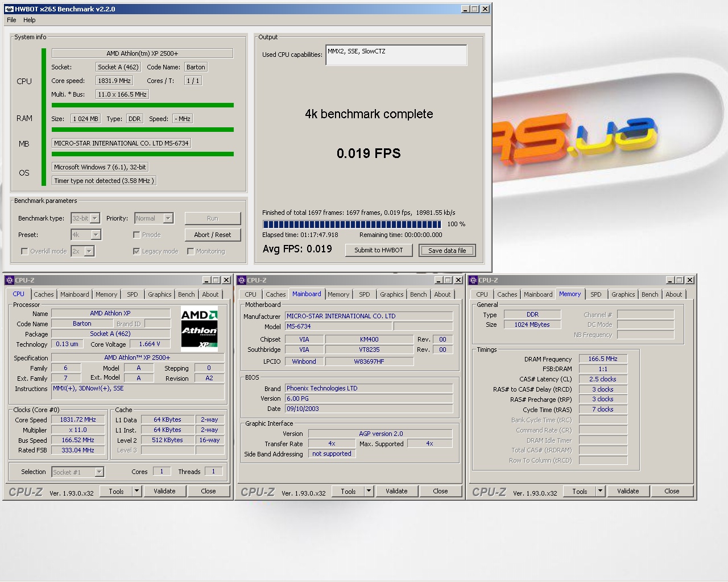728x582 pixels.
Task: Click the first CPU-Z window title icon
Action: [x=10, y=280]
